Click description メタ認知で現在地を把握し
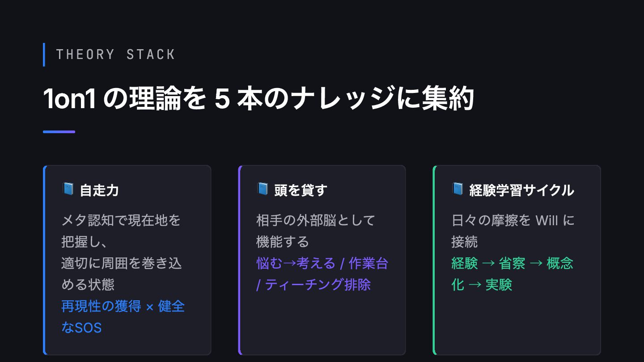This screenshot has width=644, height=362. pyautogui.click(x=121, y=231)
